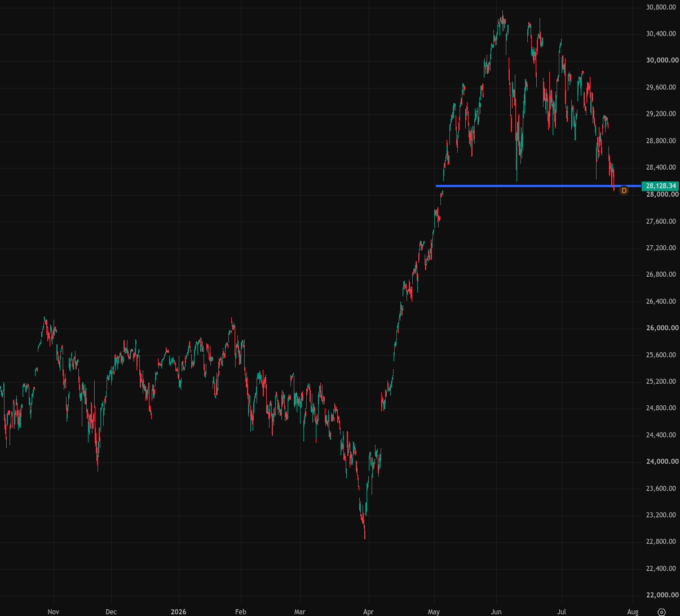The image size is (680, 616).
Task: Click the 23,200.00 price axis label
Action: (x=661, y=515)
